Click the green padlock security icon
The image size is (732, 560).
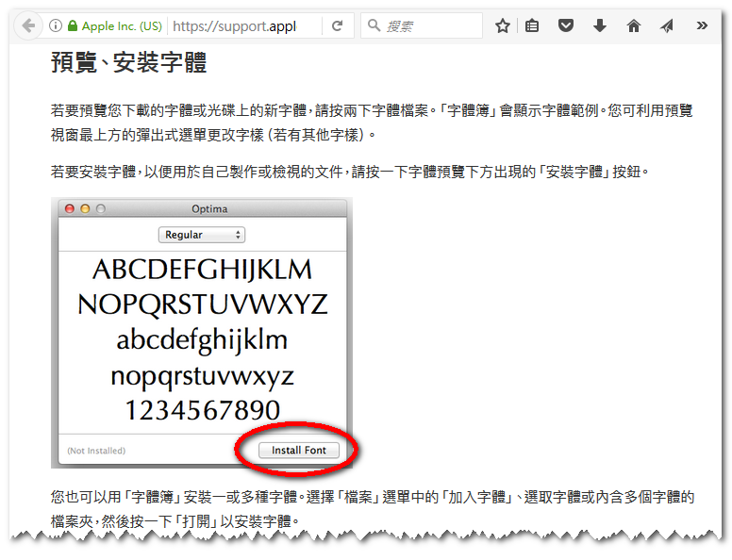[x=73, y=26]
